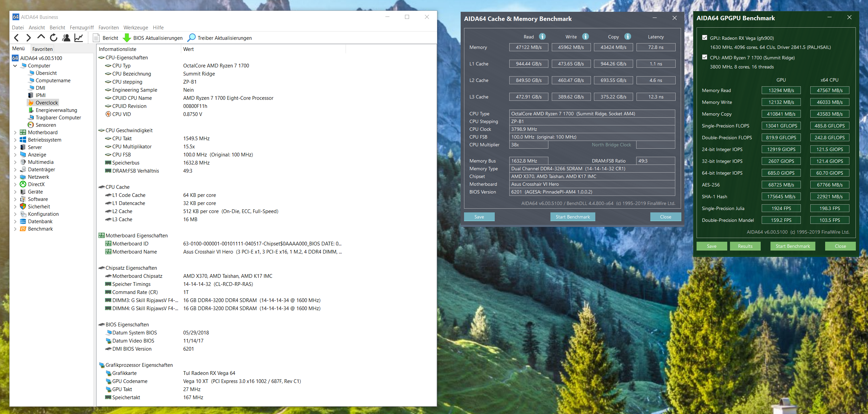Select Sensoren in the tree
Screen dimensions: 868x414
coord(46,125)
